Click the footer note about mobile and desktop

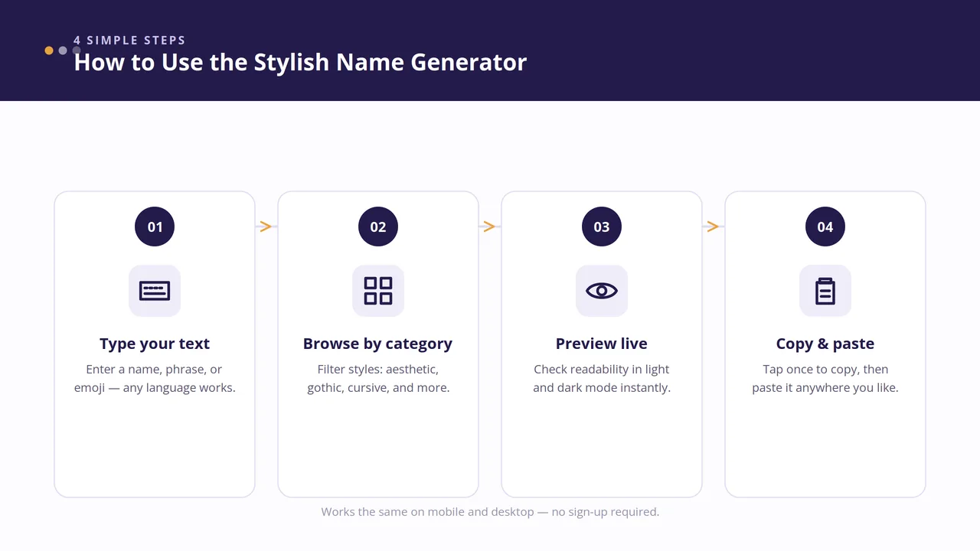tap(490, 511)
